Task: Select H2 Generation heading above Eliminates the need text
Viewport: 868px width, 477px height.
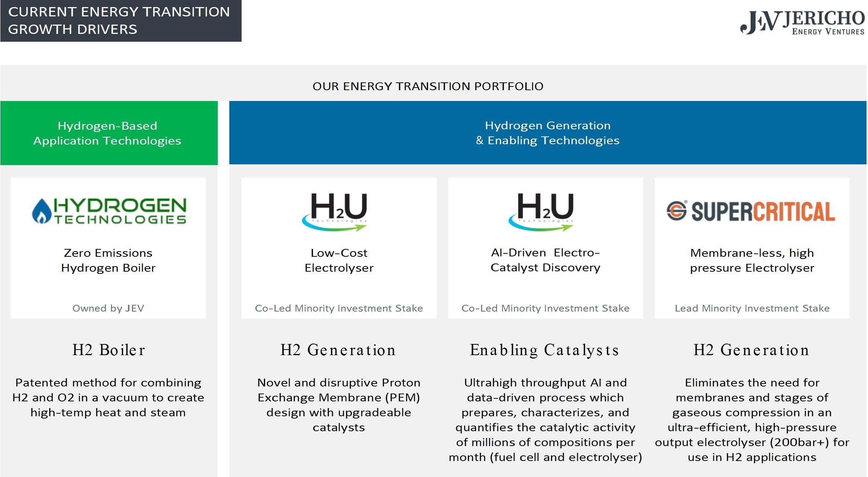Action: click(x=751, y=350)
